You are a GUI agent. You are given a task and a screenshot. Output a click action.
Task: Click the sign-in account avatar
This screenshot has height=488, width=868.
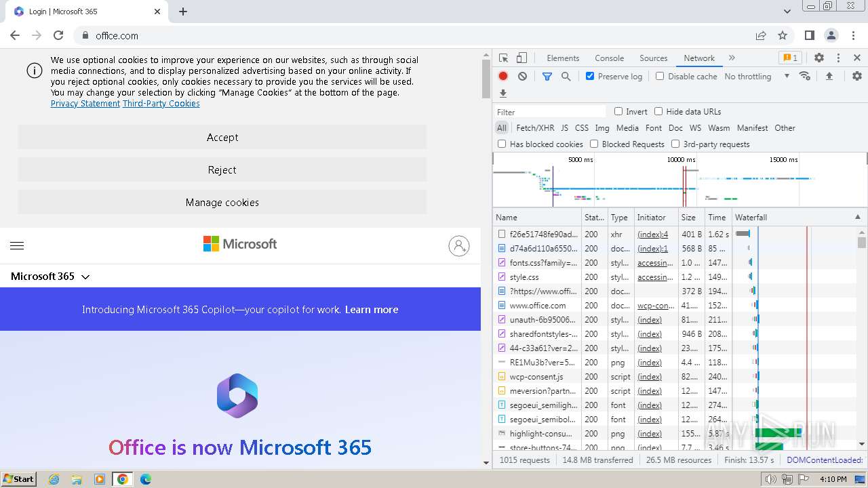coord(459,245)
